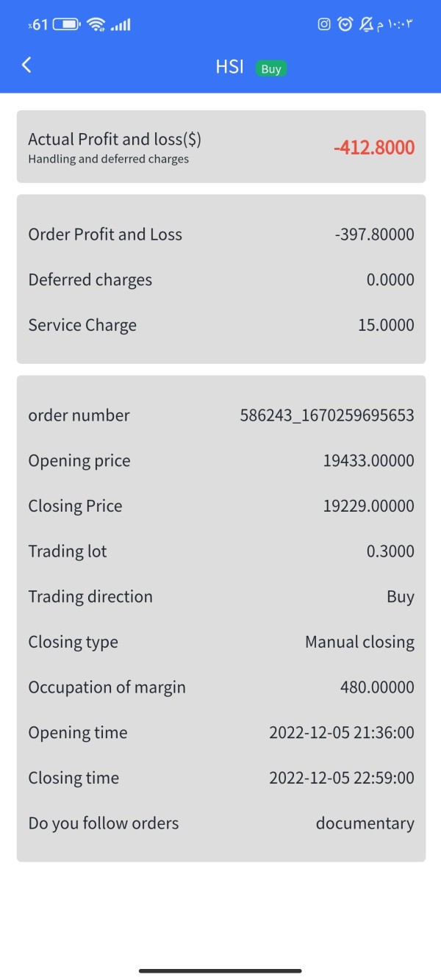The image size is (441, 980).
Task: Tap the home gesture bar
Action: 220,970
